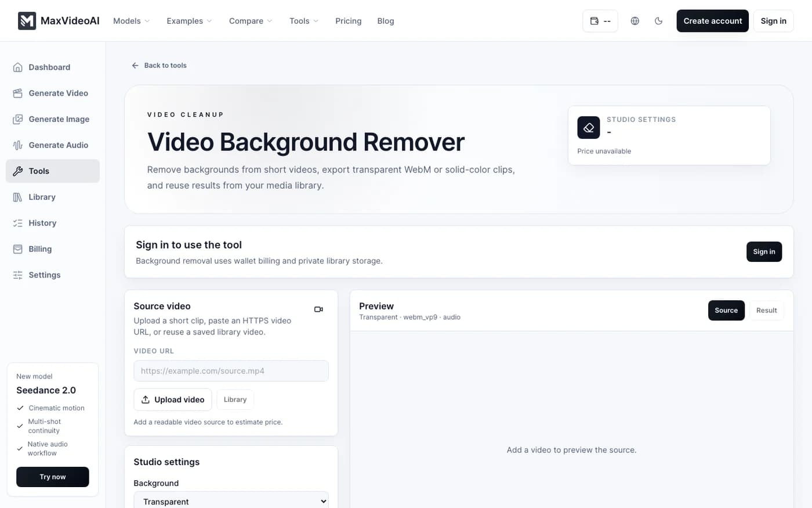Viewport: 812px width, 508px height.
Task: Expand the Examples menu
Action: click(x=189, y=21)
